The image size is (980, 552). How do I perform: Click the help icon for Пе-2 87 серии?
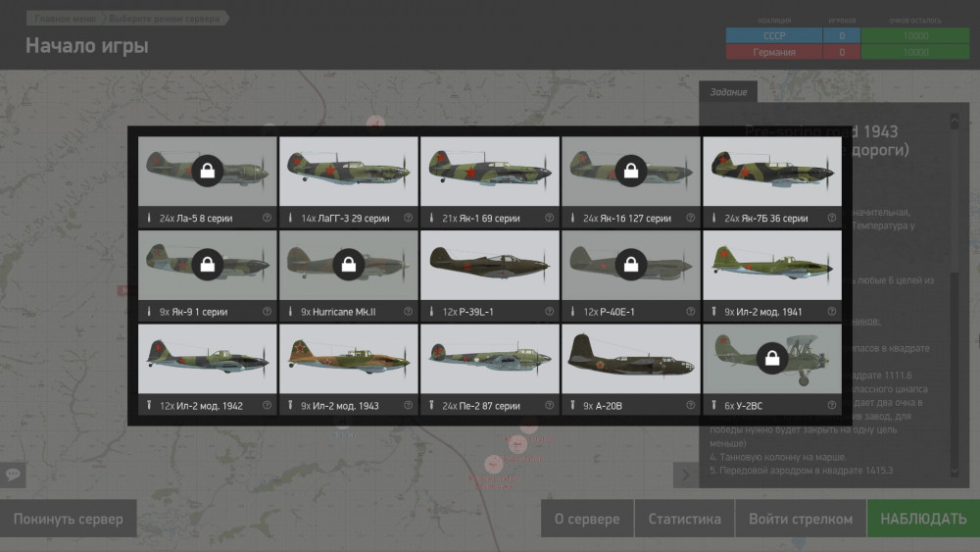pos(549,406)
